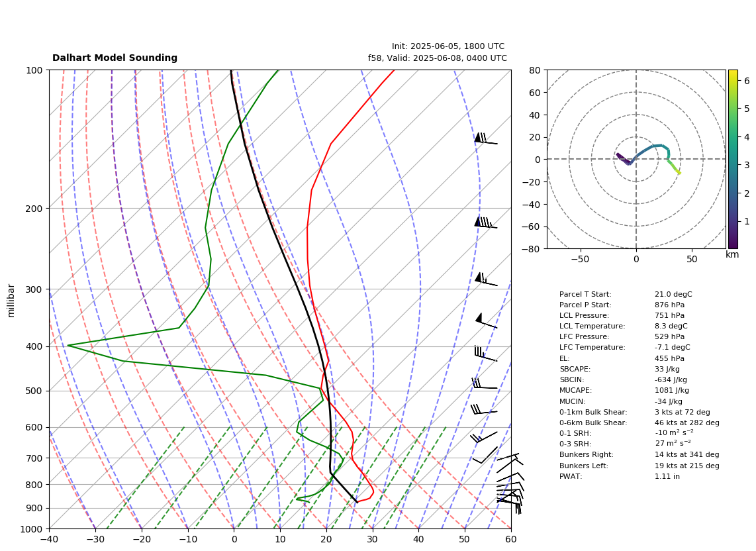Image resolution: width=756 pixels, height=551 pixels.
Task: Select the 700 pressure tick label
Action: click(34, 458)
